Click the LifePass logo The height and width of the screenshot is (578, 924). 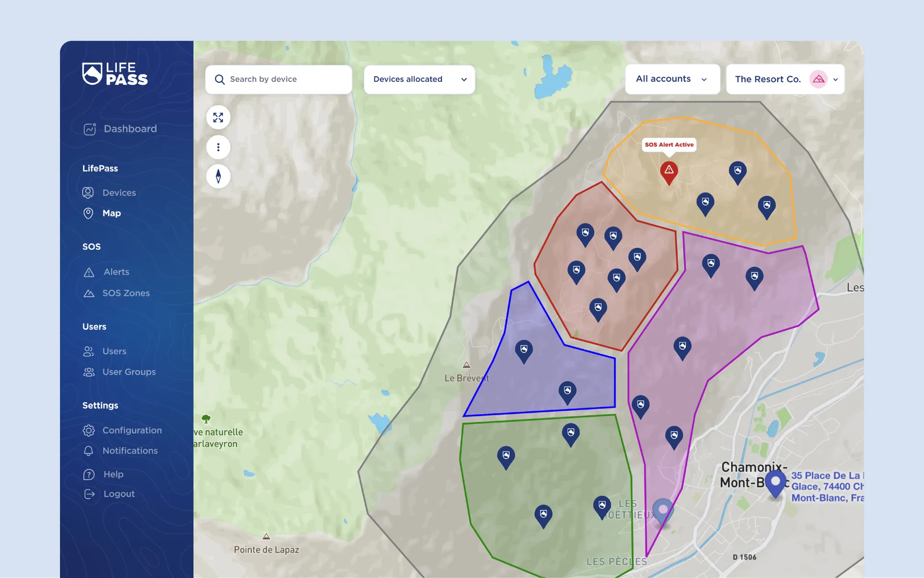coord(115,74)
